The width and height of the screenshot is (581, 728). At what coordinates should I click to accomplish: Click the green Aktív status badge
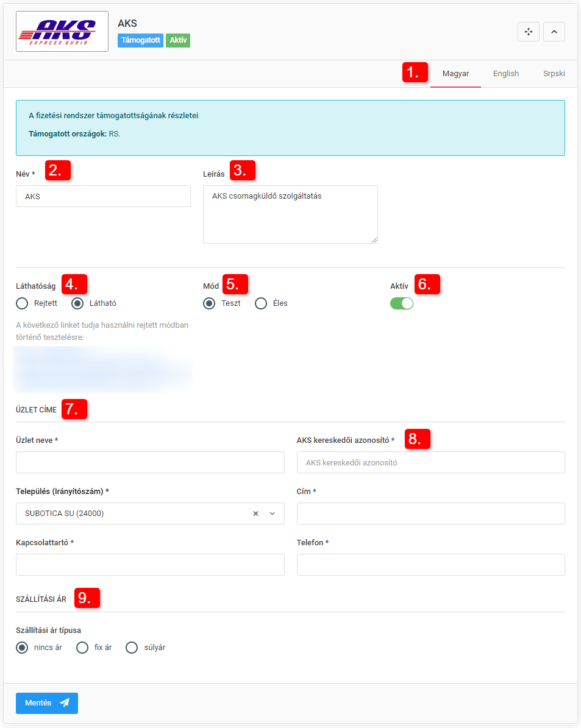[x=177, y=40]
